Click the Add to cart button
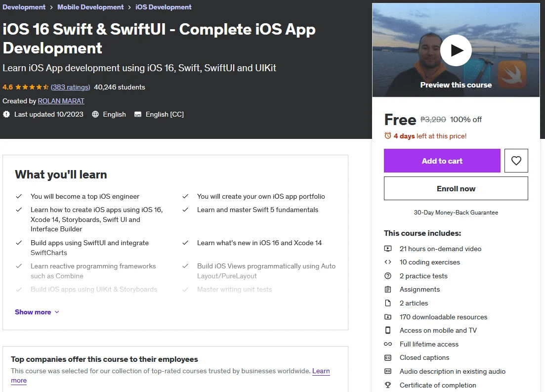This screenshot has width=545, height=392. (442, 161)
